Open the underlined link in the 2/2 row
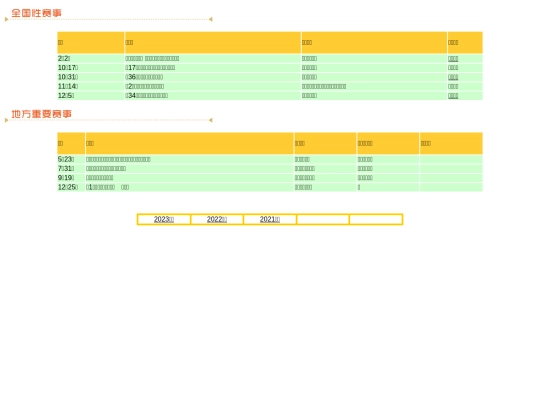 (x=453, y=59)
